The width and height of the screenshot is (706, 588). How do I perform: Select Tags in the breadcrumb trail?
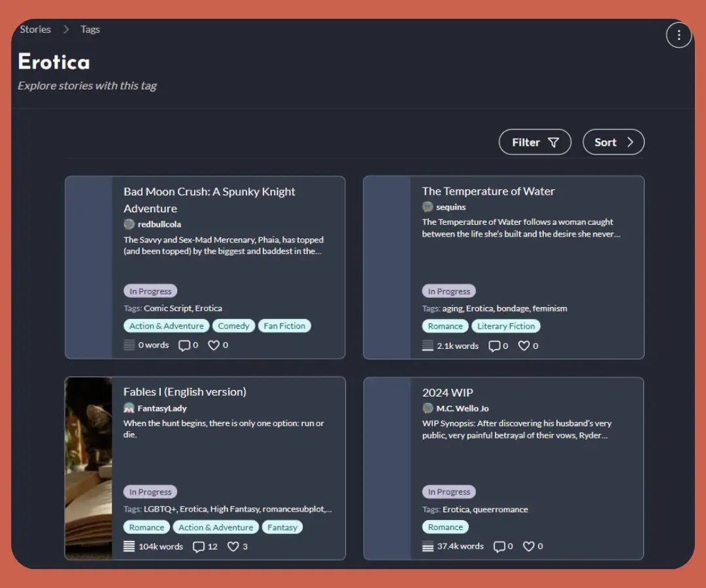[x=90, y=29]
